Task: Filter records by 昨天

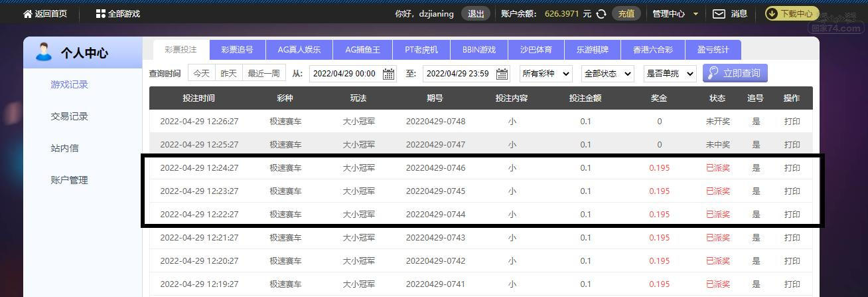Action: click(x=229, y=74)
